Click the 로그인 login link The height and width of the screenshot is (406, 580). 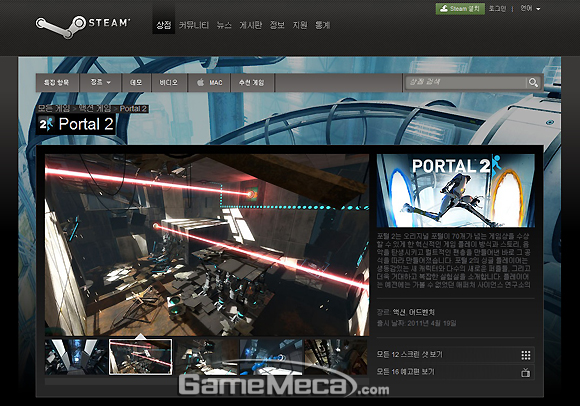pos(497,9)
